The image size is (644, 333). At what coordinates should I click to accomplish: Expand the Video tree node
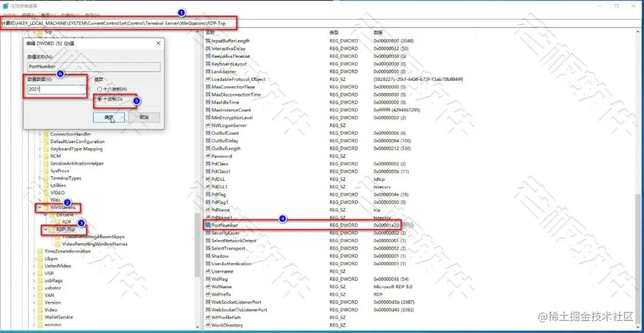tap(33, 310)
